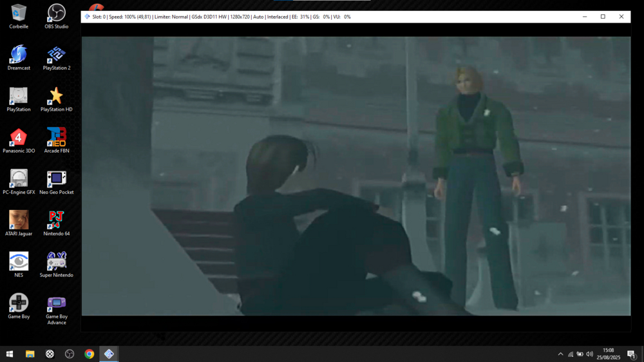Open the Dreamcast emulator shortcut
This screenshot has width=644, height=362.
(x=19, y=58)
